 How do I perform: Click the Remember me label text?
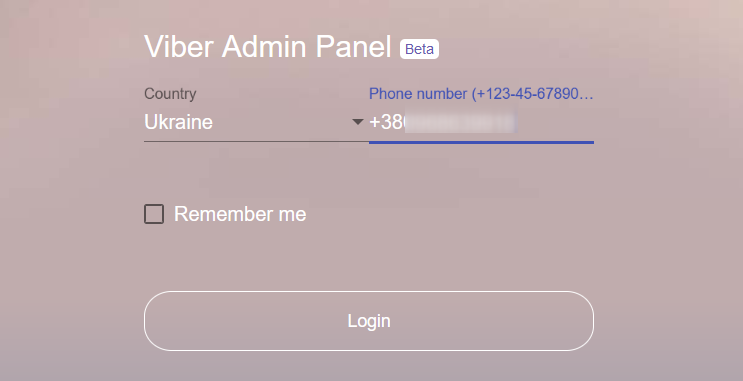click(x=240, y=214)
